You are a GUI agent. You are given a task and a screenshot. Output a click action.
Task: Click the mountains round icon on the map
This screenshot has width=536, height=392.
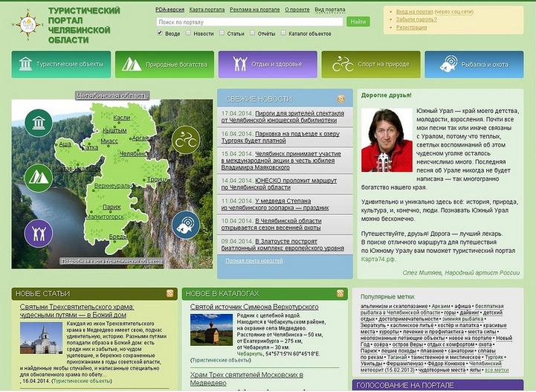(39, 178)
